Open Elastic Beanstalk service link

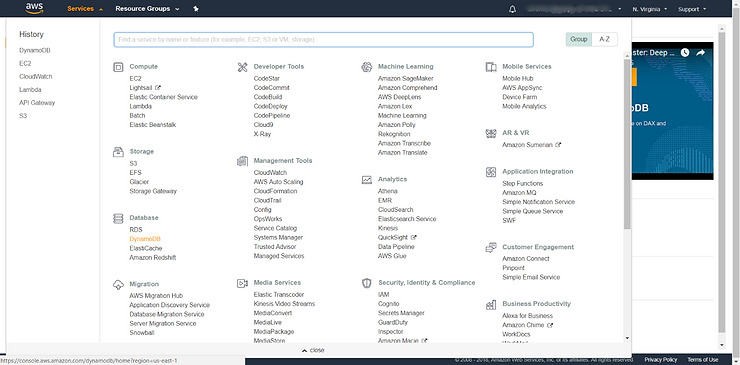click(152, 125)
